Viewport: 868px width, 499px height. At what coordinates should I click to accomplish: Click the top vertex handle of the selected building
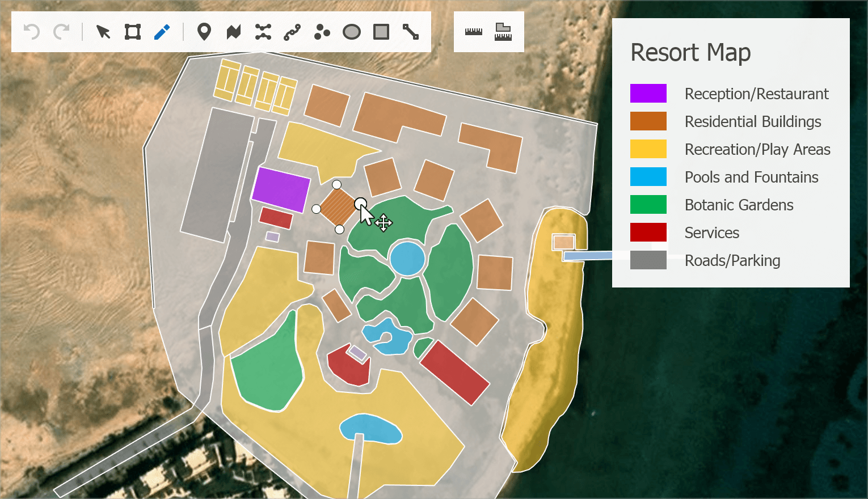click(336, 184)
